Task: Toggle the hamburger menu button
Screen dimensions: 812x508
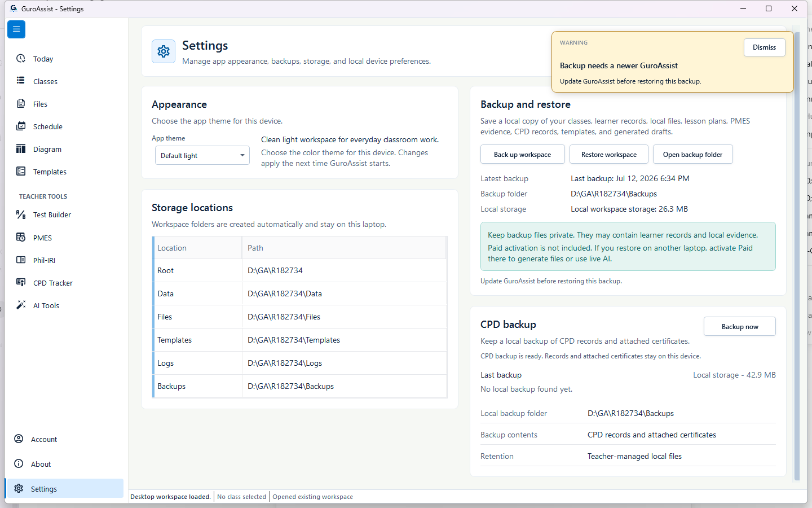Action: [x=16, y=29]
